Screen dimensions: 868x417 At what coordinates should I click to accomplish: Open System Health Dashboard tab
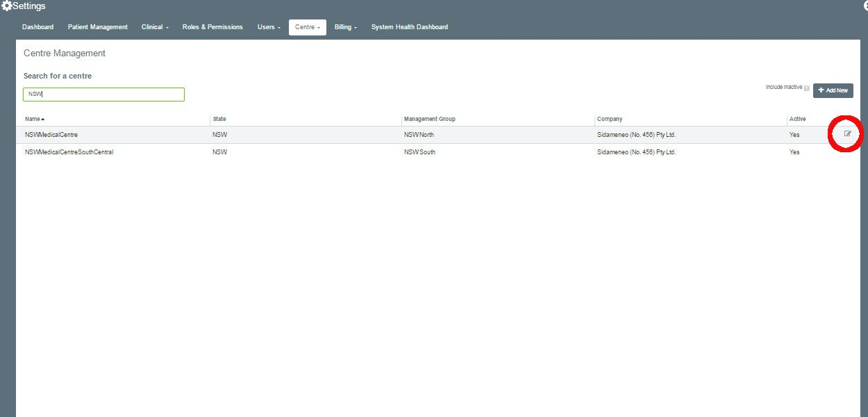tap(409, 27)
